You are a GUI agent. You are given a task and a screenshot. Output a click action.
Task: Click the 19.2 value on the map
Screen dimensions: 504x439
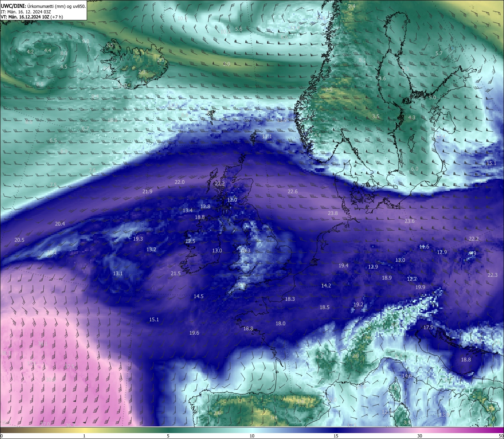pyautogui.click(x=358, y=304)
